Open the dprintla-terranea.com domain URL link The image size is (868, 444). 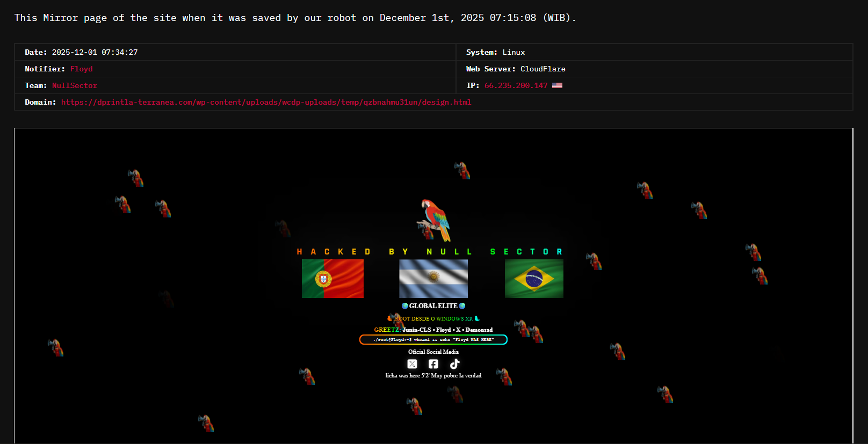(266, 102)
